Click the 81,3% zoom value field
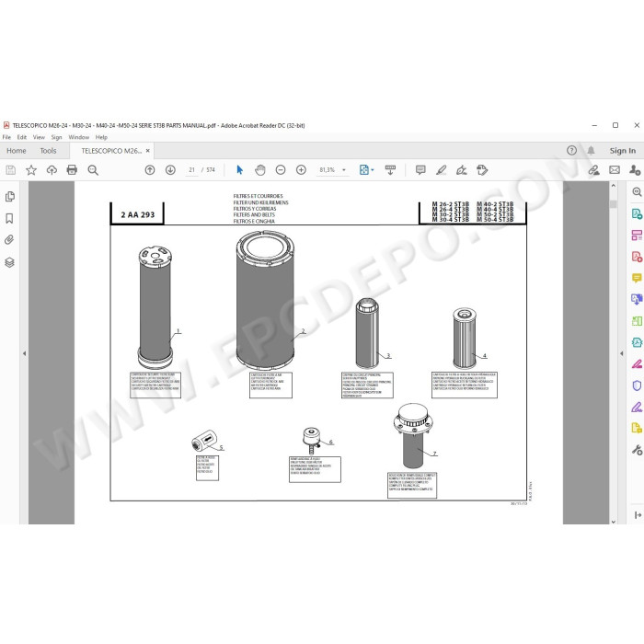Viewport: 644px width, 644px height. click(x=328, y=170)
